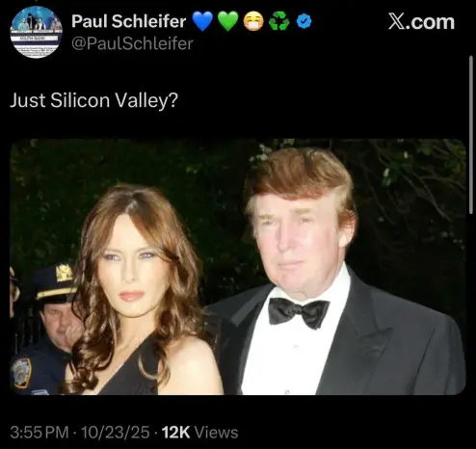This screenshot has height=449, width=476.
Task: Click the blue verified checkmark badge
Action: point(304,22)
